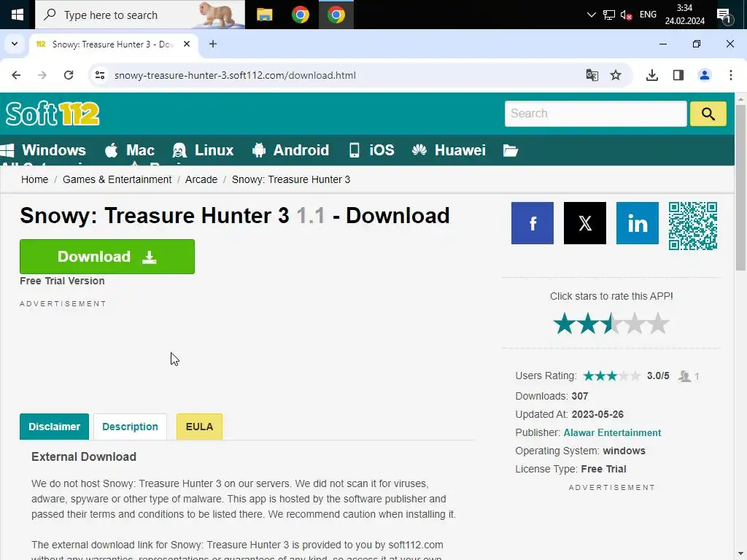Screen dimensions: 747x560
Task: Open the Games & Entertainment breadcrumb
Action: [117, 179]
